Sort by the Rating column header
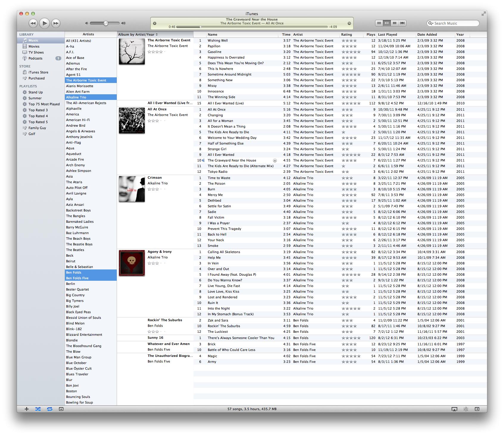 click(x=352, y=34)
